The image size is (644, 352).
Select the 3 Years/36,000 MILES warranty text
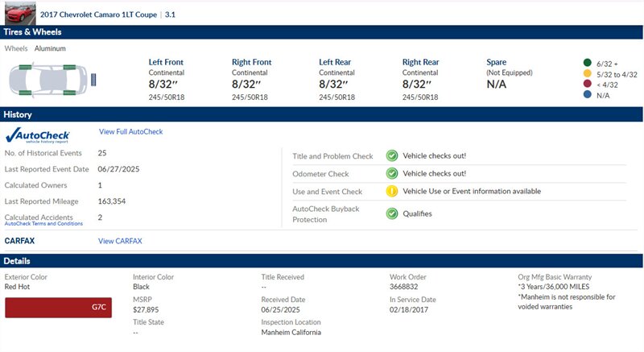554,287
